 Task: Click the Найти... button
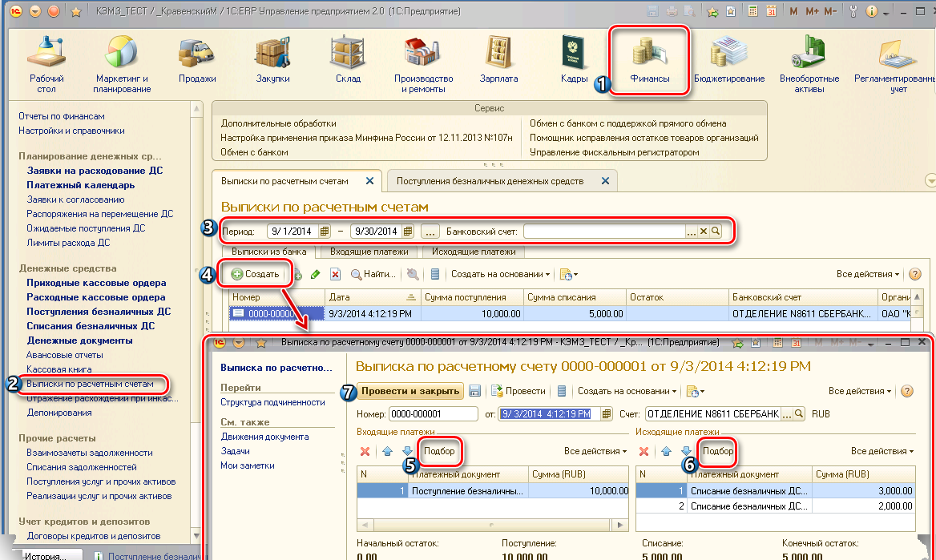tap(373, 274)
